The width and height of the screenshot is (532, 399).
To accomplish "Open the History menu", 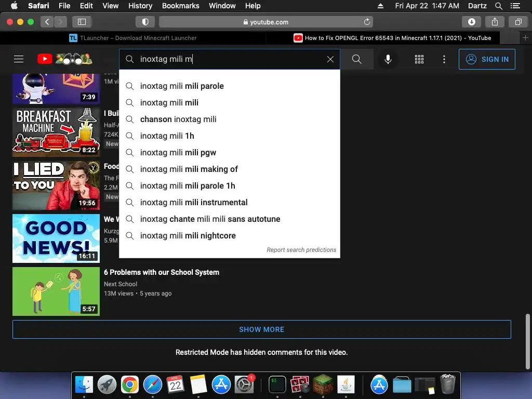I will point(140,6).
